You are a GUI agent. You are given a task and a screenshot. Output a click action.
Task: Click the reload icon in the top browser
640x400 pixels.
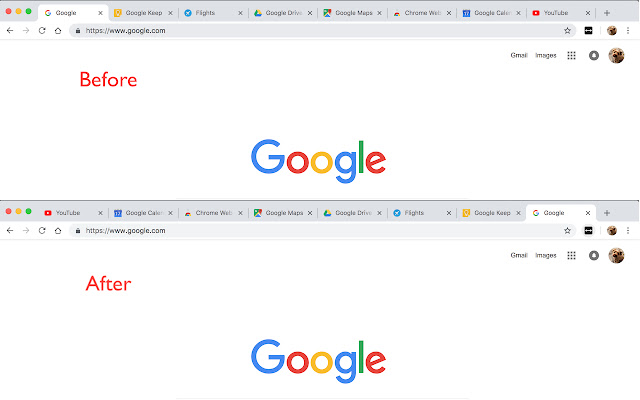coord(42,31)
